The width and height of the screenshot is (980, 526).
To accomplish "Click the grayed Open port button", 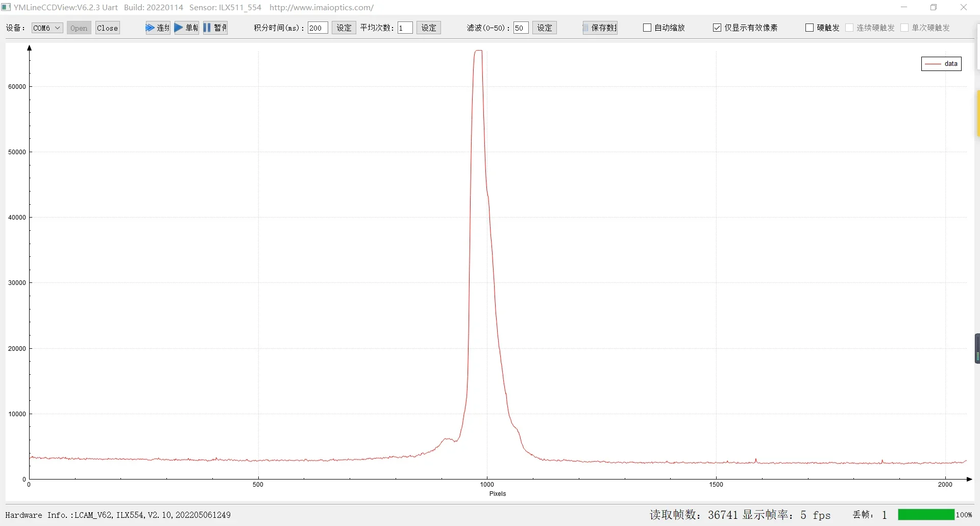I will coord(79,28).
